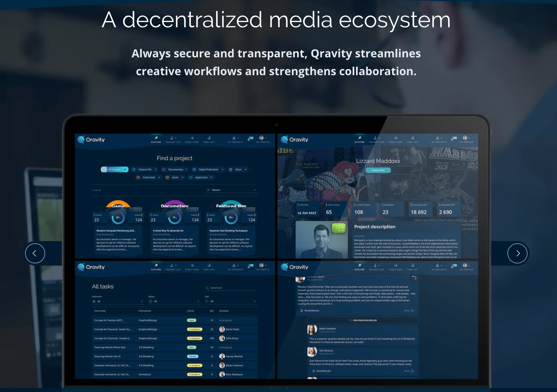Select the Game filter chip

pyautogui.click(x=175, y=177)
